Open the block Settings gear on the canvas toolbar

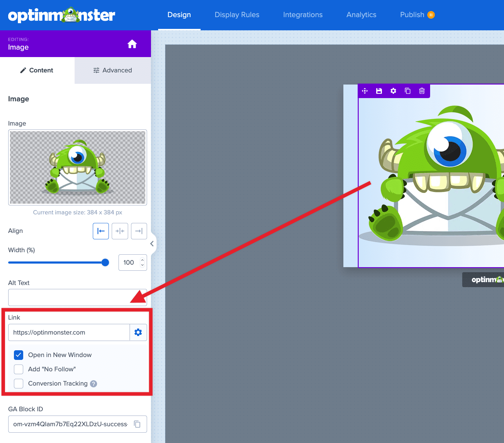(393, 91)
